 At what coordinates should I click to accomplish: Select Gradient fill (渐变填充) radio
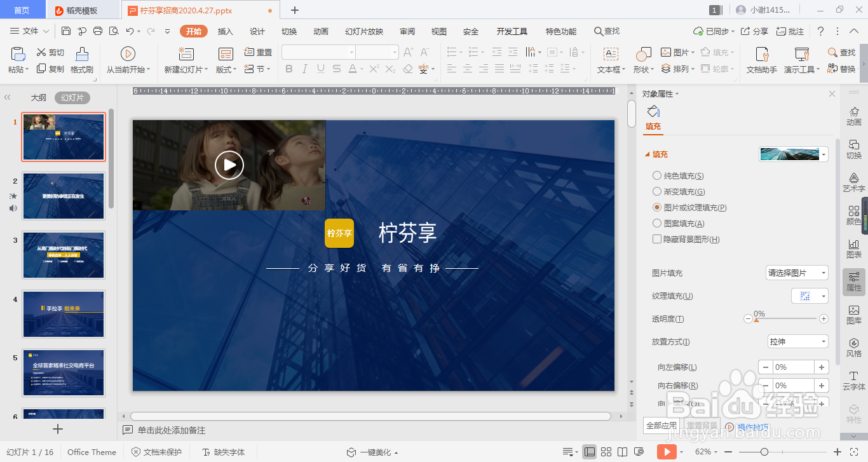[657, 191]
